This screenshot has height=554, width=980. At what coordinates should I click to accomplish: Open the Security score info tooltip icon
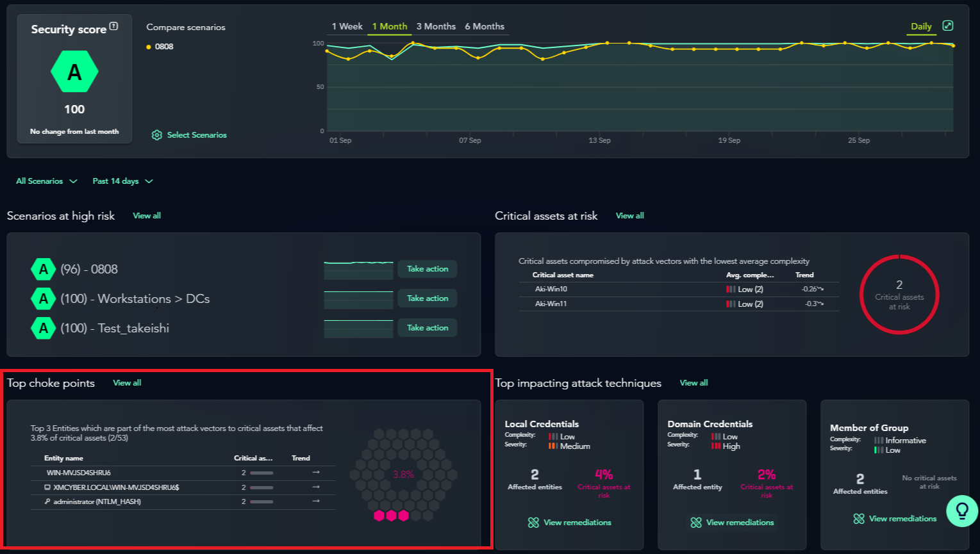click(x=113, y=26)
